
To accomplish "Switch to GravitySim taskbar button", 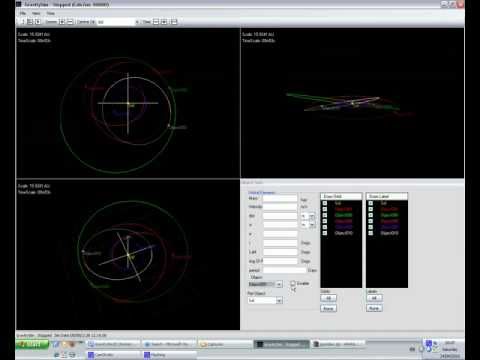I will pyautogui.click(x=281, y=344).
